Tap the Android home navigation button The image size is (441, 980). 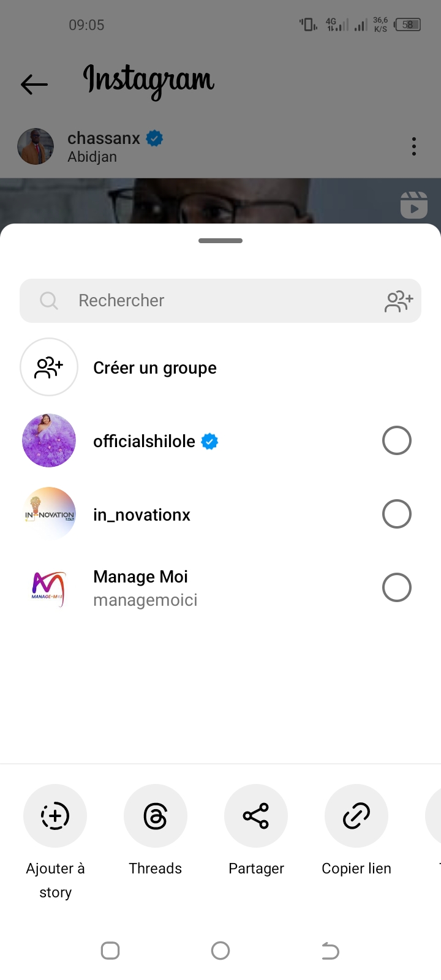[221, 951]
